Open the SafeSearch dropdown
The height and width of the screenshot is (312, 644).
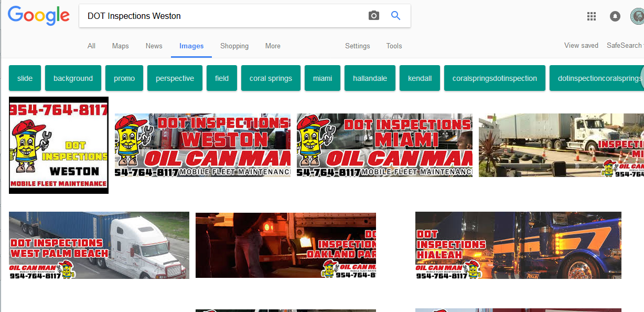pos(625,46)
